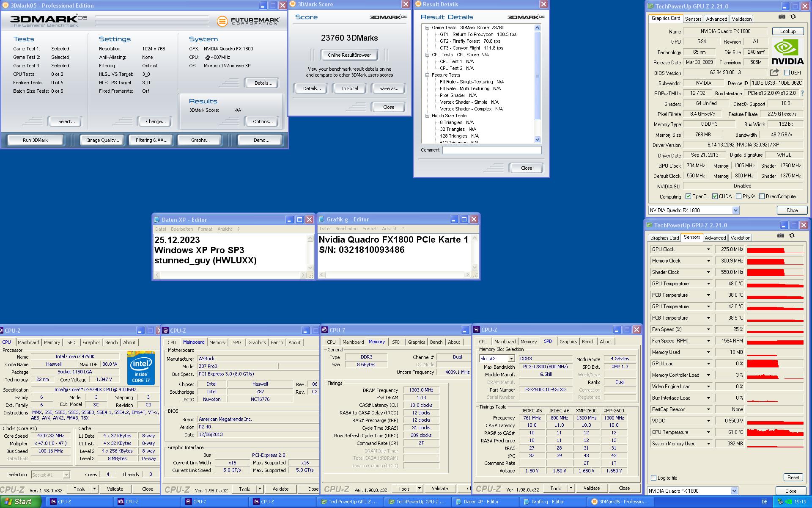Click the Futuremark logo in 3DMark05

point(248,21)
